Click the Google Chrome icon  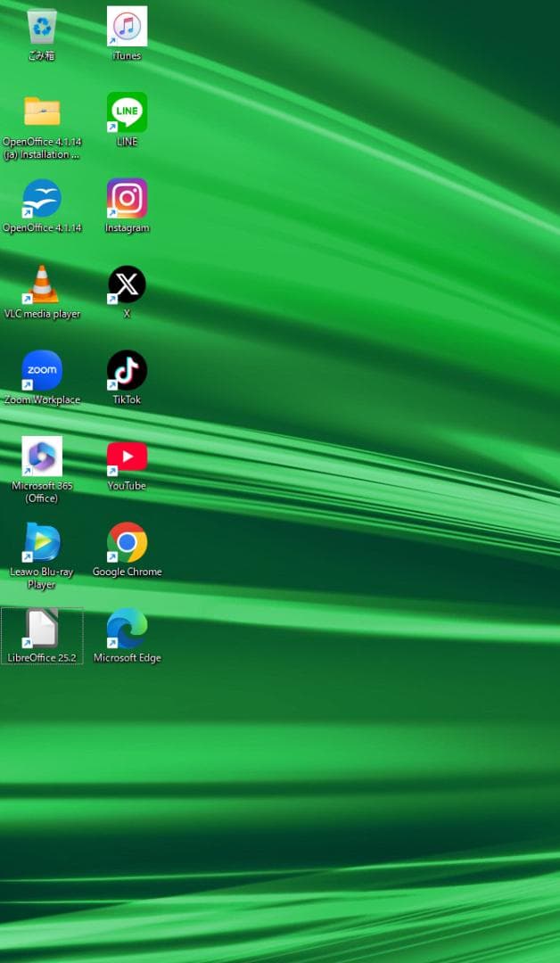127,542
